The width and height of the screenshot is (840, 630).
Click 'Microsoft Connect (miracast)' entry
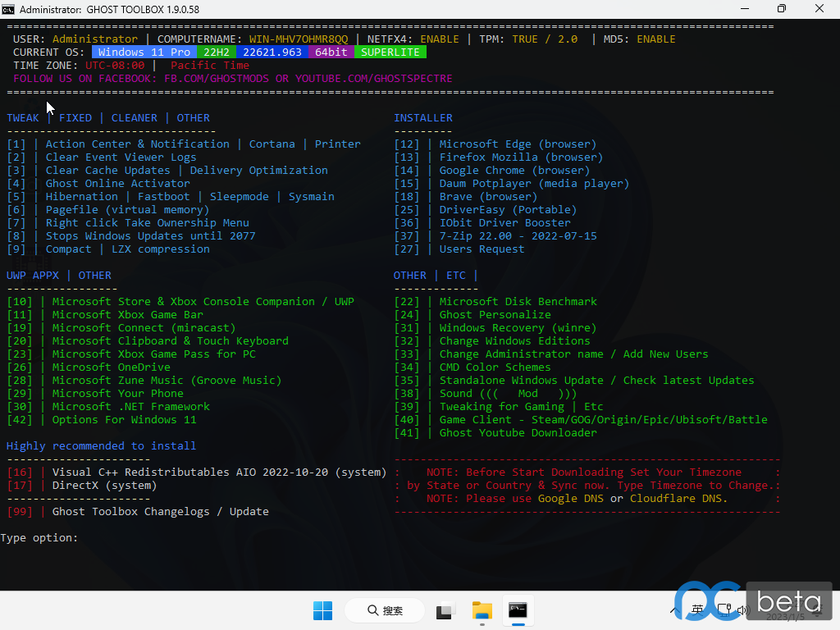144,328
